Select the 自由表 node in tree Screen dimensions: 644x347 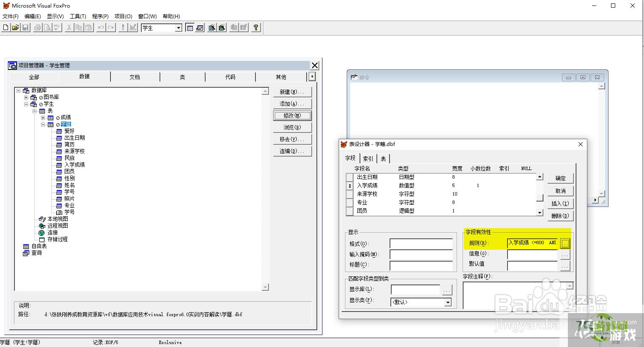[x=39, y=246]
